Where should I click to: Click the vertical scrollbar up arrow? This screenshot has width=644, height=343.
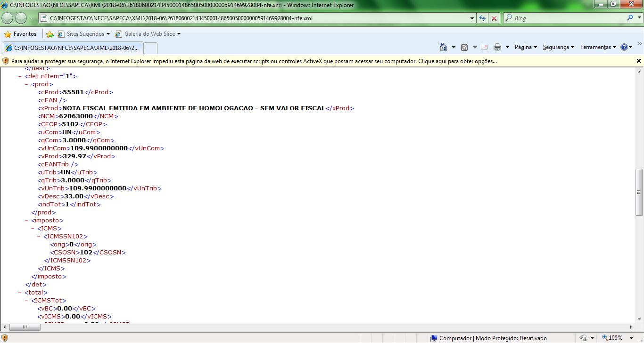[639, 72]
